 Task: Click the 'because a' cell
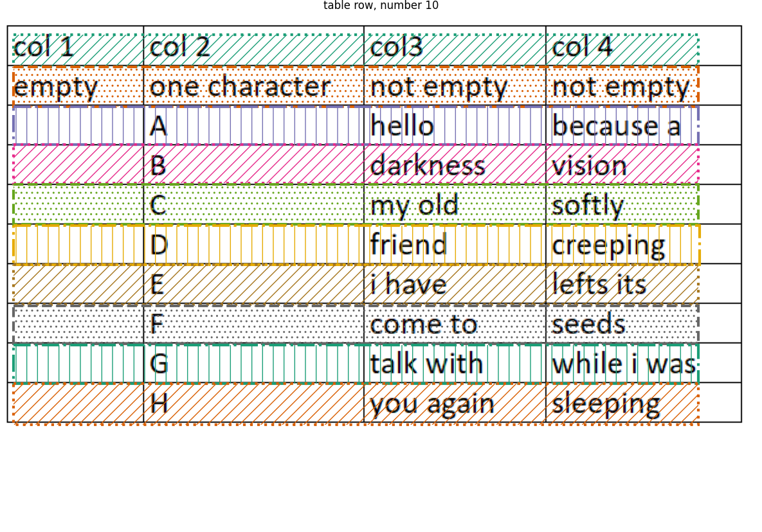pos(644,125)
